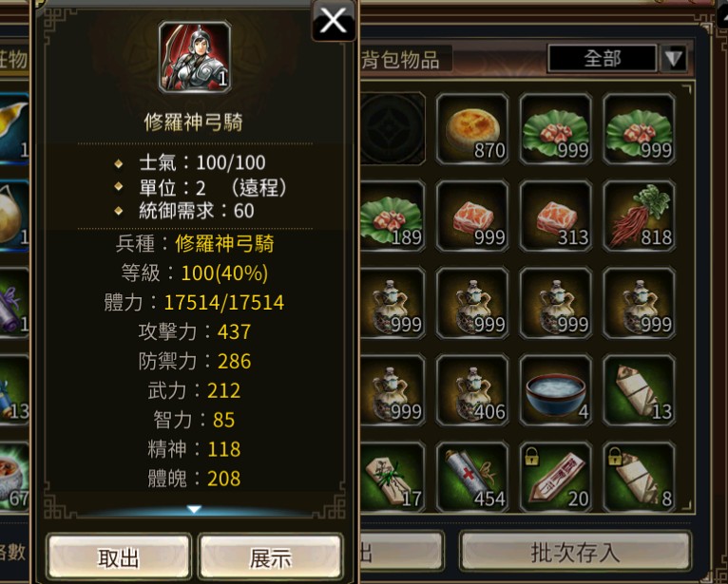728x584 pixels.
Task: Choose the water bowl item showing 4
Action: pos(555,390)
